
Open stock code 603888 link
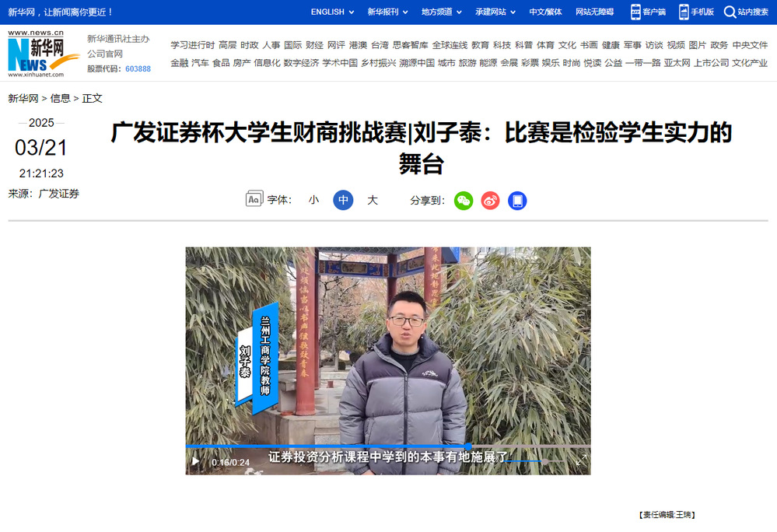click(x=138, y=69)
